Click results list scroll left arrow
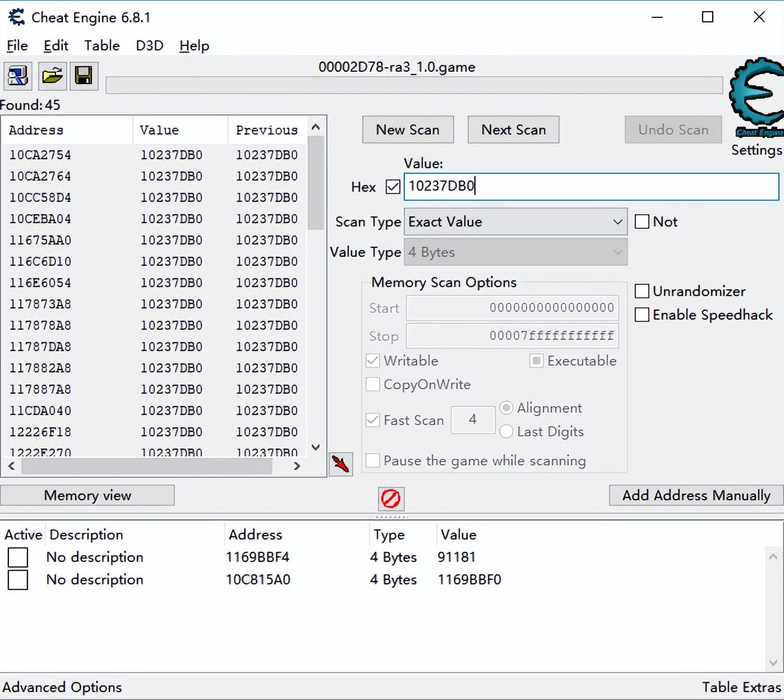 11,466
